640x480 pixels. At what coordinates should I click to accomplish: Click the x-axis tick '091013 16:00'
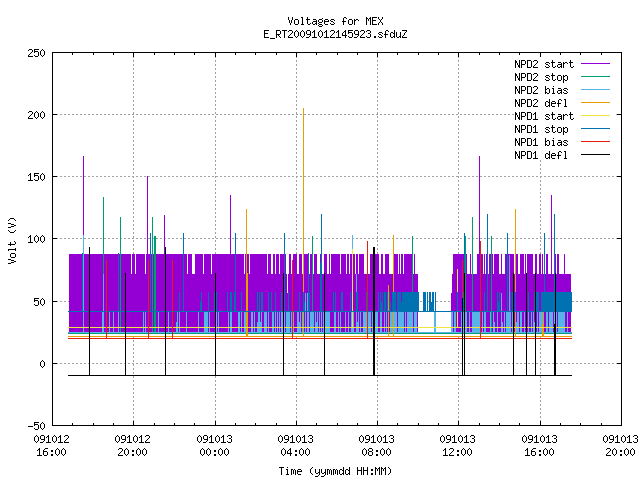pyautogui.click(x=539, y=446)
